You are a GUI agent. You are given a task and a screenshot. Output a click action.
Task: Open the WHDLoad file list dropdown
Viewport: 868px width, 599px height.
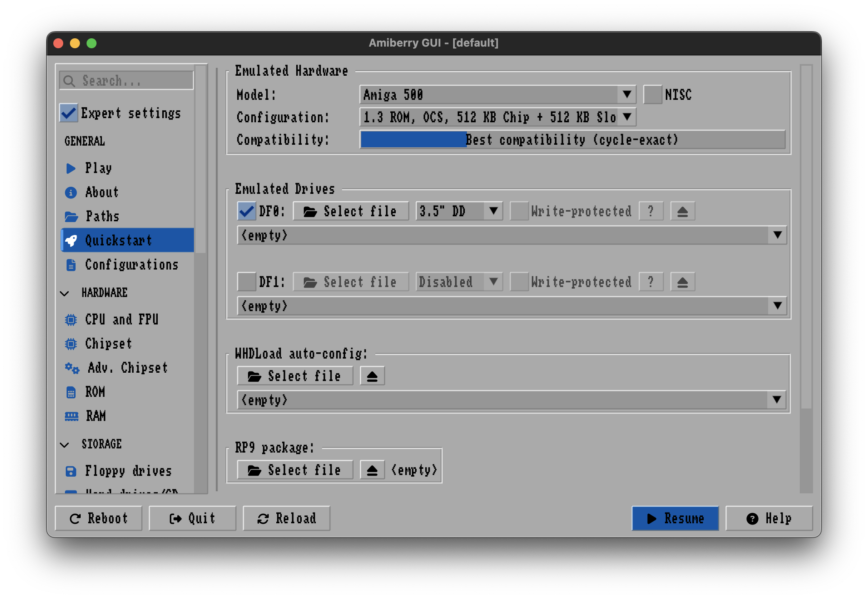point(511,400)
